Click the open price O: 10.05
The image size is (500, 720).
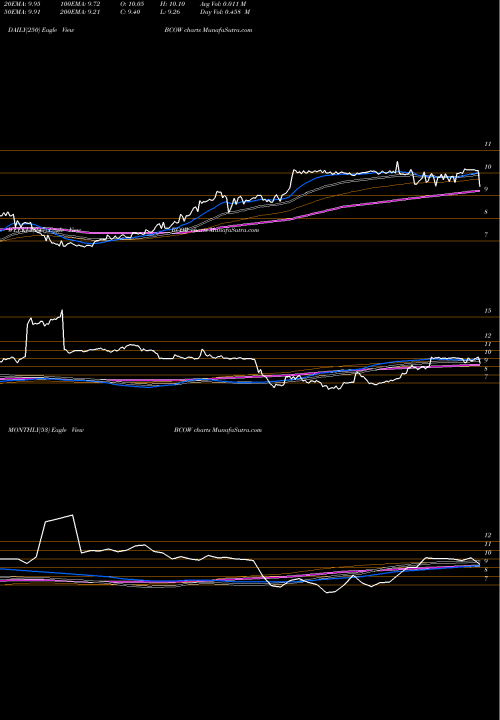[x=131, y=4]
